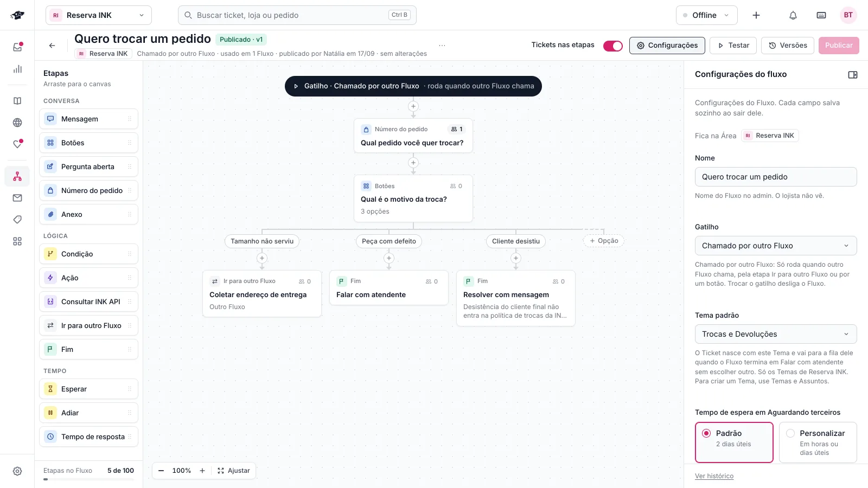Open the book icon in the left sidebar
The height and width of the screenshot is (488, 868).
17,101
